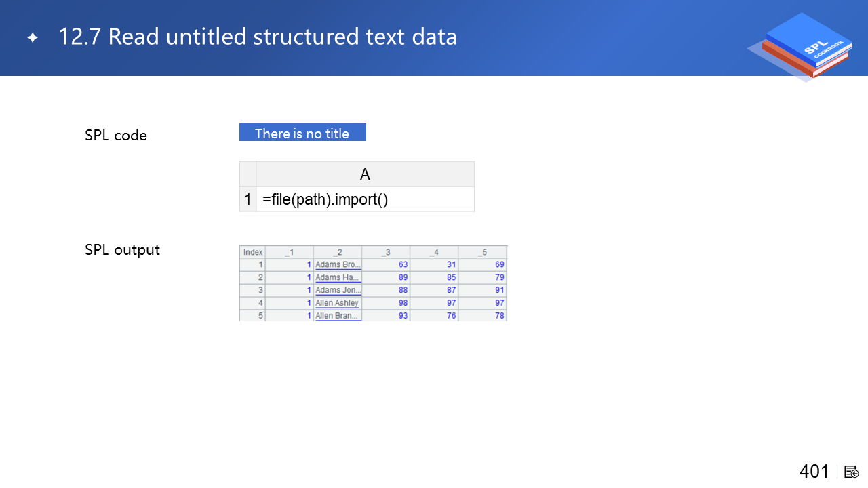This screenshot has height=488, width=868.
Task: Click the 'Adams Jon...' cell in the output
Action: tap(338, 290)
